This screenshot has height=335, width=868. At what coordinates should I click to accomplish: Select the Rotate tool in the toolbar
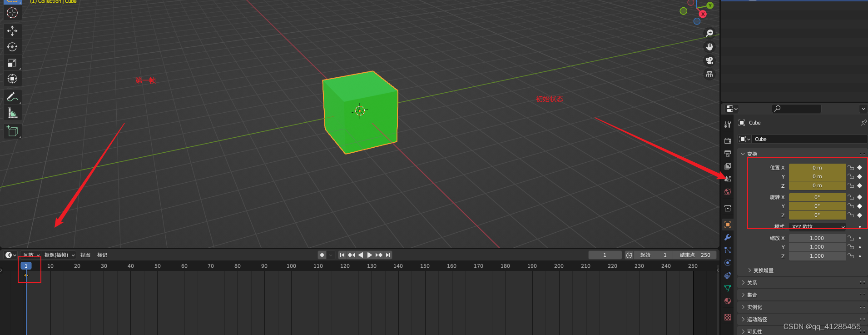tap(12, 47)
